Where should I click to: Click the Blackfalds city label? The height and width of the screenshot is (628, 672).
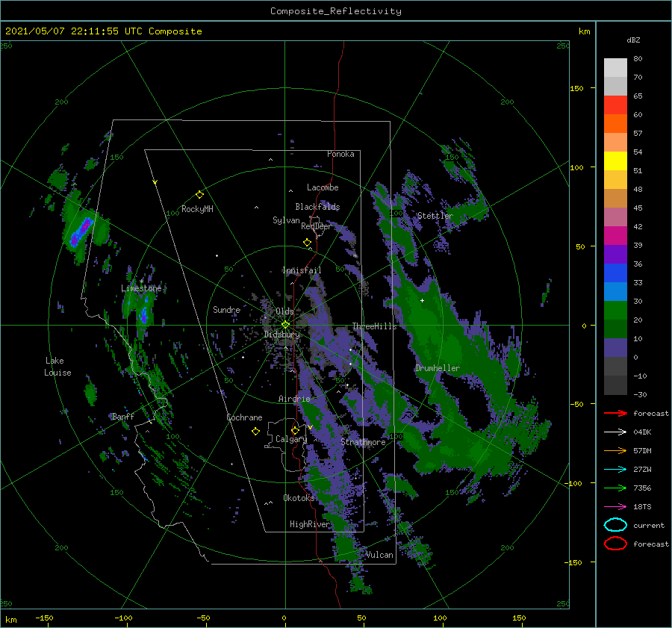[x=317, y=207]
